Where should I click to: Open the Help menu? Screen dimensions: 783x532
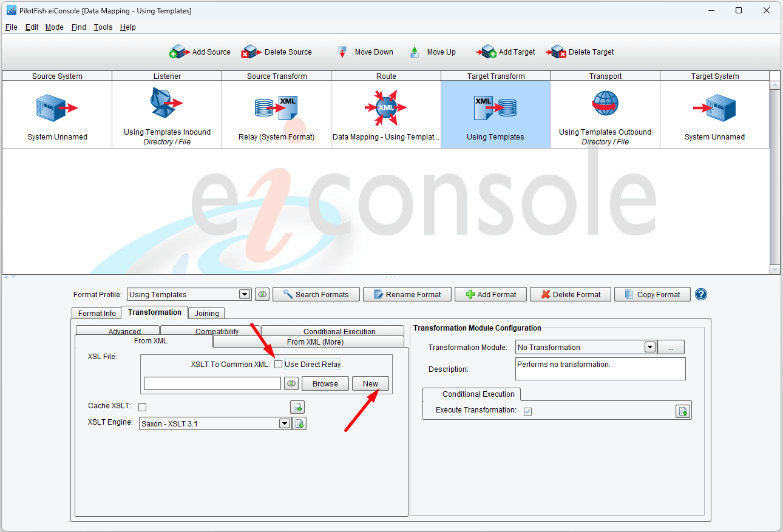(x=128, y=27)
